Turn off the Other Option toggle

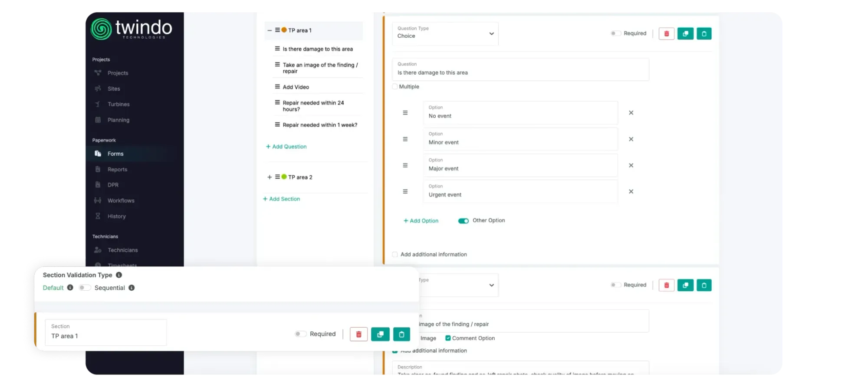click(464, 221)
